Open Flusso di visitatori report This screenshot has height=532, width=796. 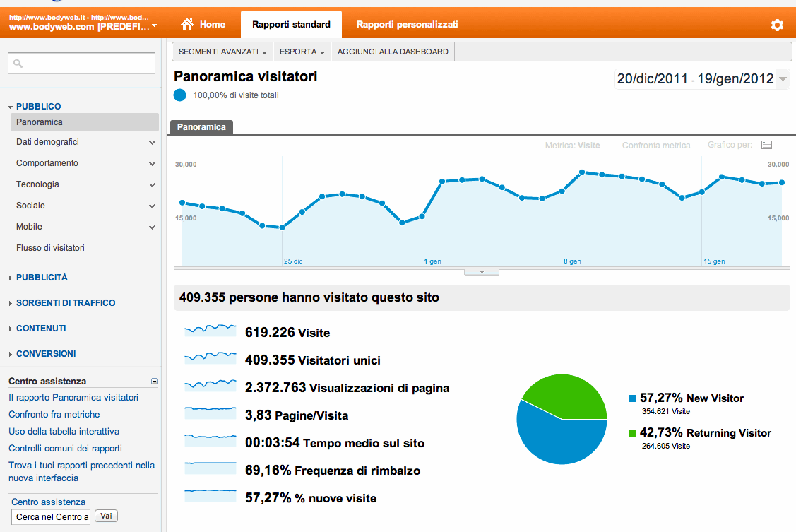[50, 248]
